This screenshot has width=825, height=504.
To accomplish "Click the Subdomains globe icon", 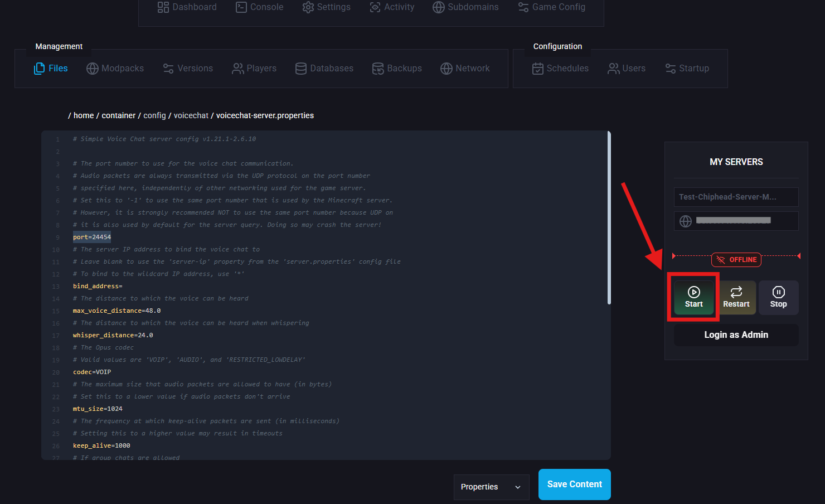I will click(439, 7).
